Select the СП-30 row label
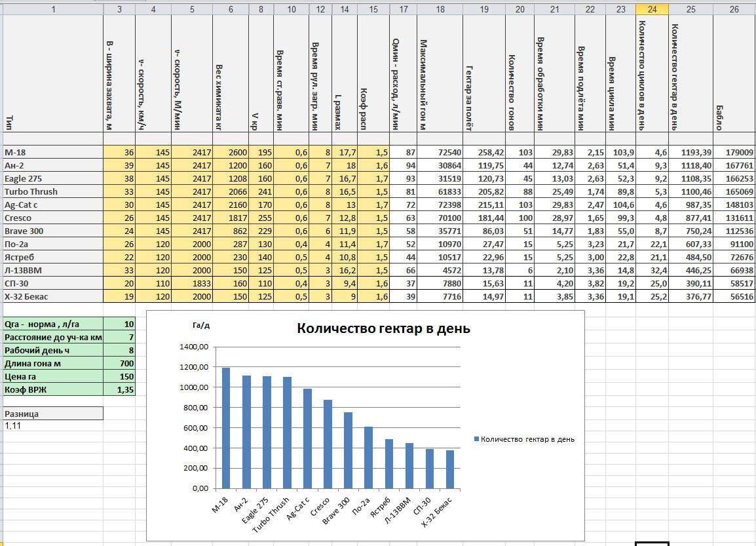 (x=53, y=283)
